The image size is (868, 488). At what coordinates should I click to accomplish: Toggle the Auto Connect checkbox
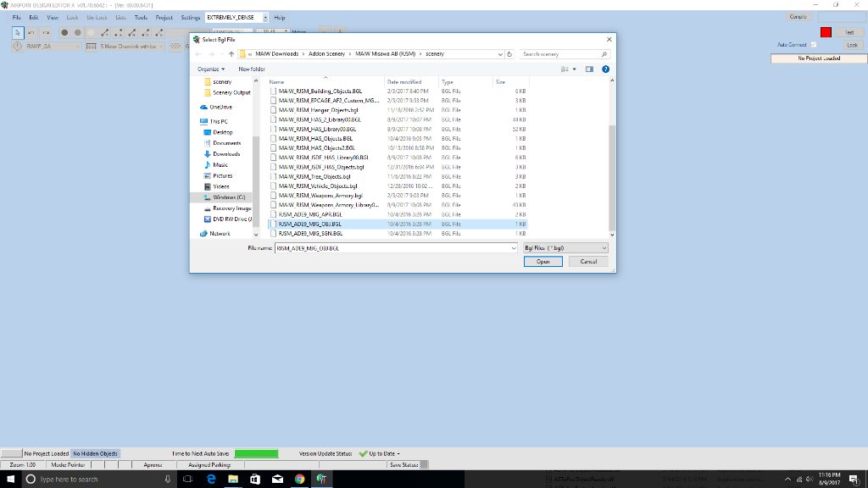click(814, 45)
